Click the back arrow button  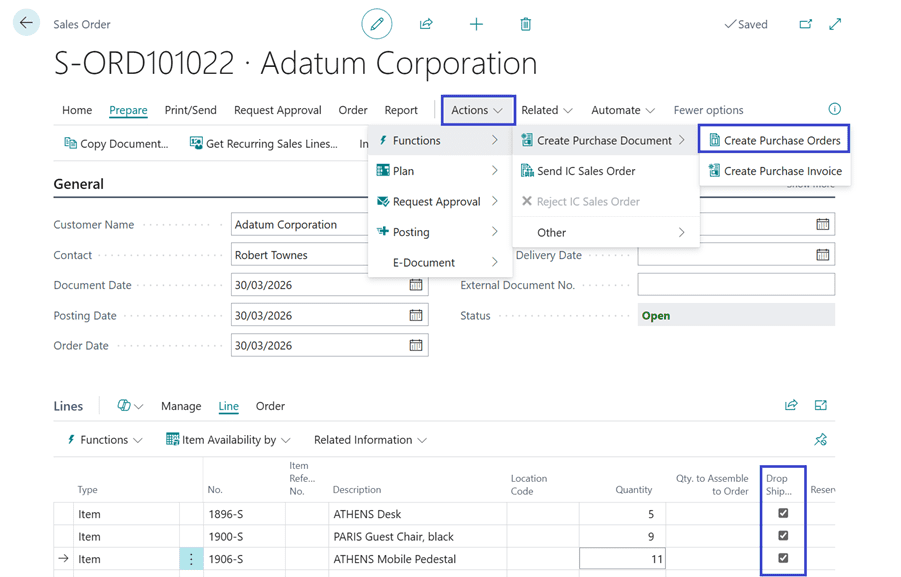click(26, 23)
